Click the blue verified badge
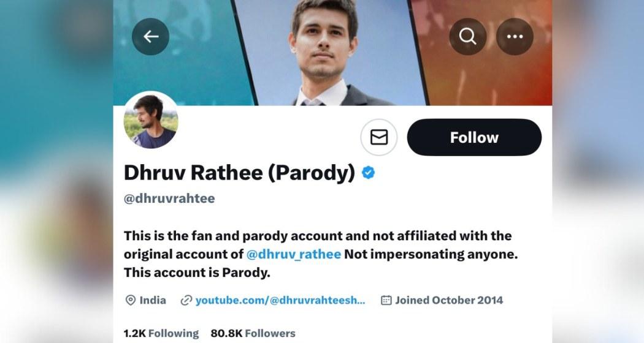Viewport: 644px width, 343px height. (x=369, y=173)
